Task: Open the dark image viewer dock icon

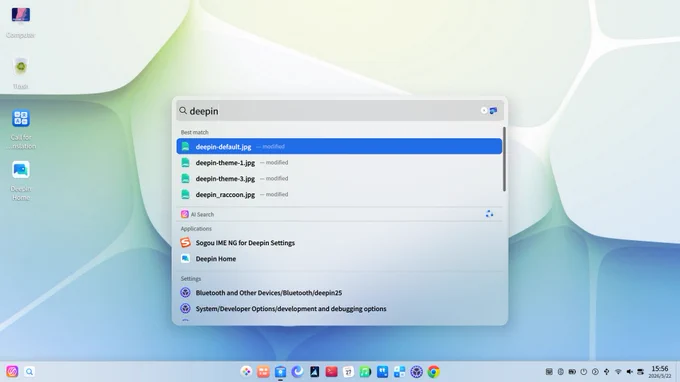Action: pyautogui.click(x=314, y=372)
